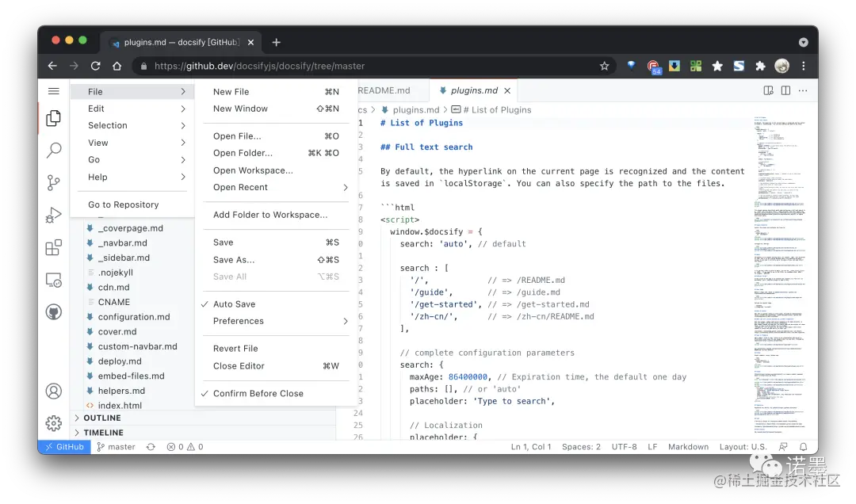Image resolution: width=856 pixels, height=504 pixels.
Task: Open editor More Actions ellipsis
Action: pos(803,90)
